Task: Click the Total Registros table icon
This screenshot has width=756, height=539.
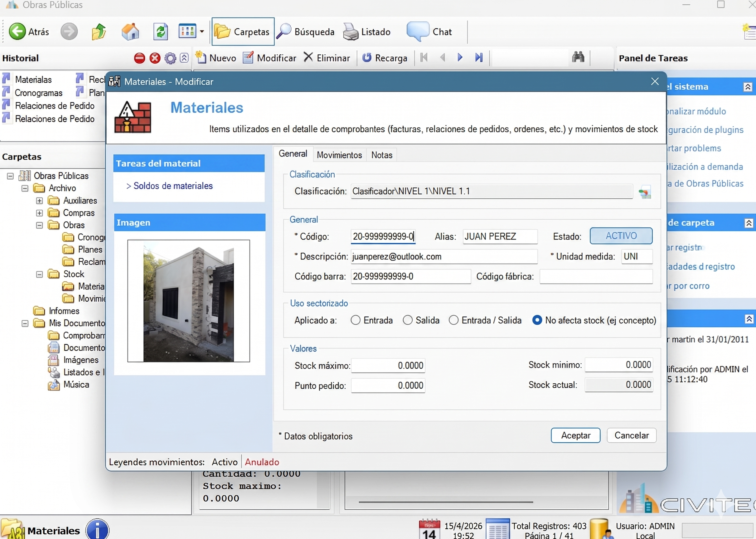Action: pyautogui.click(x=497, y=529)
